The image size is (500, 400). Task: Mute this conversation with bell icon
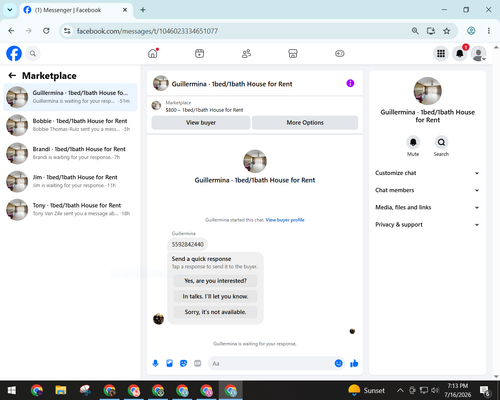pyautogui.click(x=413, y=142)
